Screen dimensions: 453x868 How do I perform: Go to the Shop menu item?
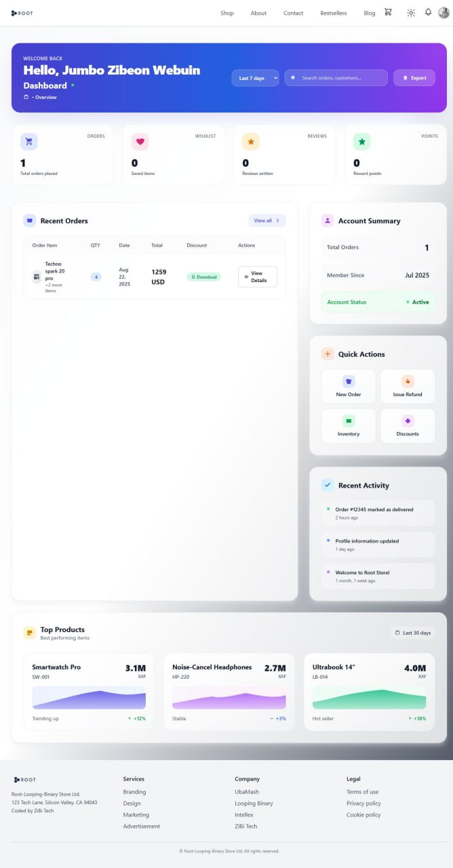227,13
